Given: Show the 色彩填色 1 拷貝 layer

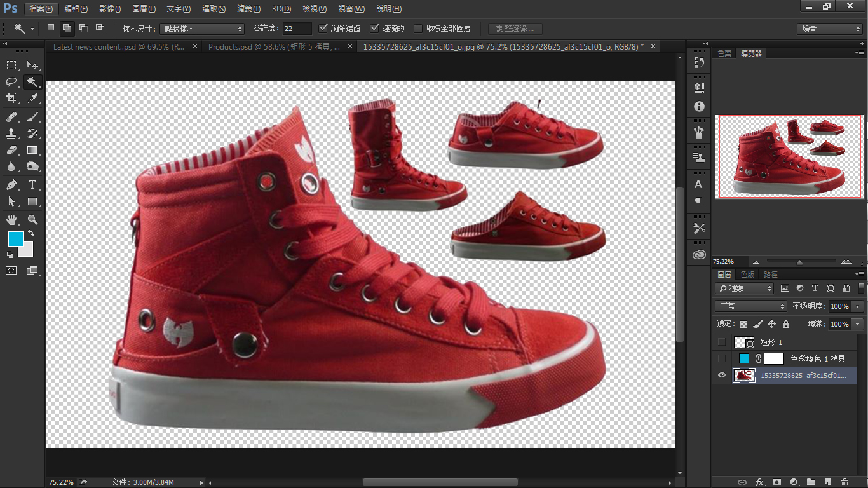Looking at the screenshot, I should (721, 358).
